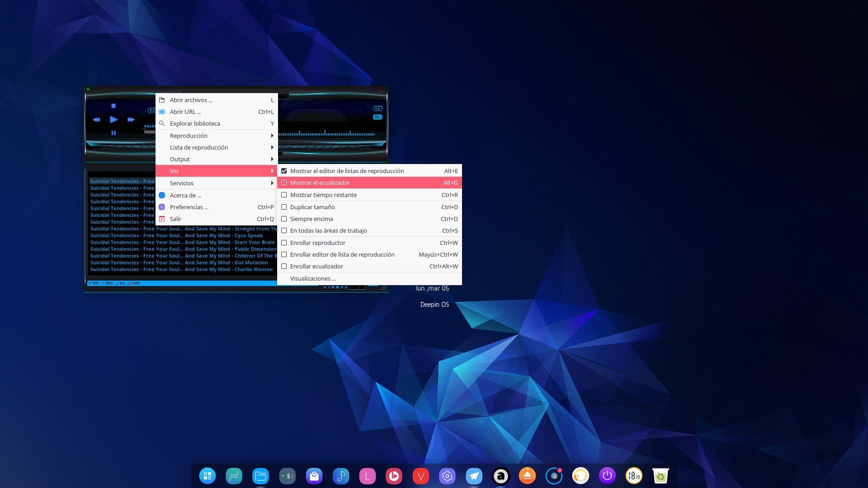Open the orange-ring white circle icon in dock

coord(580,476)
